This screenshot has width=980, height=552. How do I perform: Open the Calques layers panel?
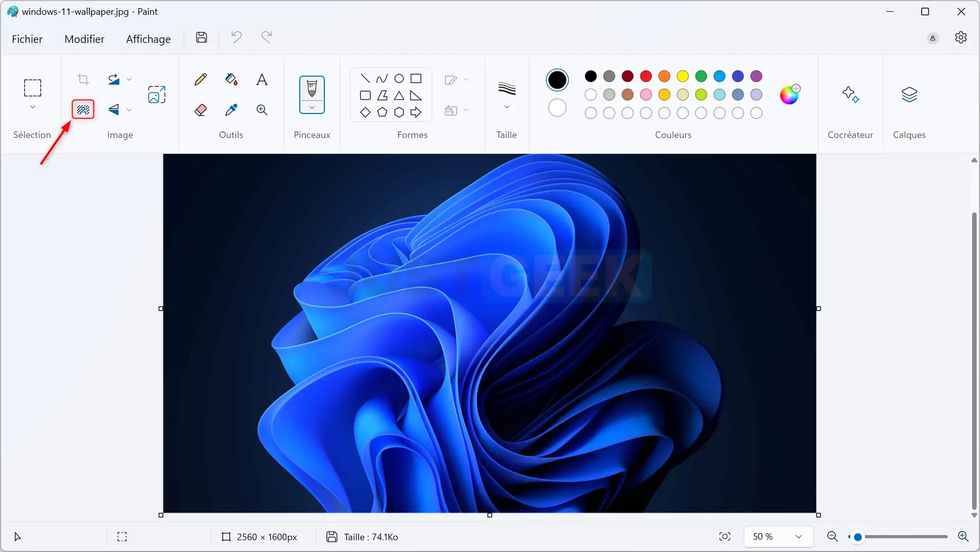pos(910,95)
